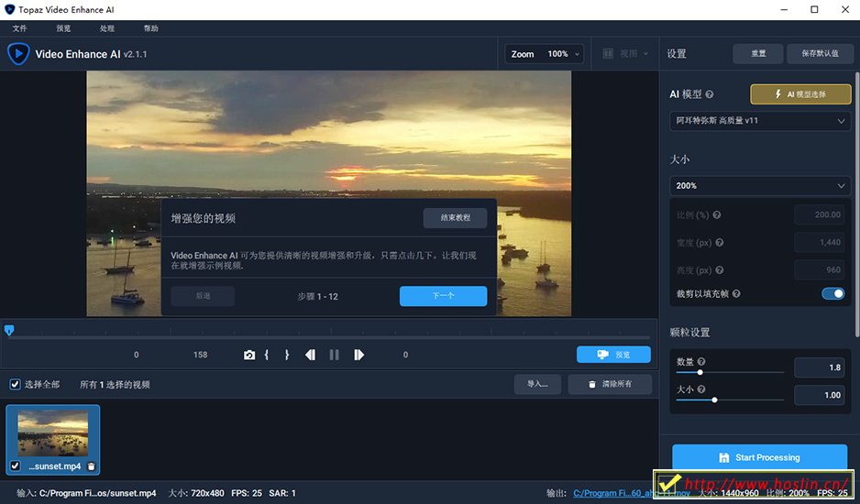Click the 宽度 (px) field 1,440
Screen dimensions: 860x504
pyautogui.click(x=820, y=243)
